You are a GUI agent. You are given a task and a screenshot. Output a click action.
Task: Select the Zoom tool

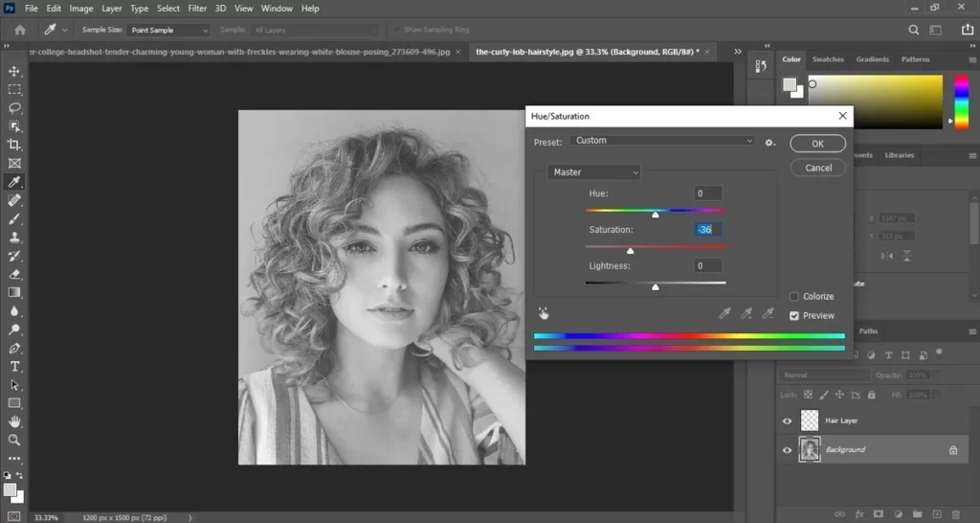coord(14,441)
